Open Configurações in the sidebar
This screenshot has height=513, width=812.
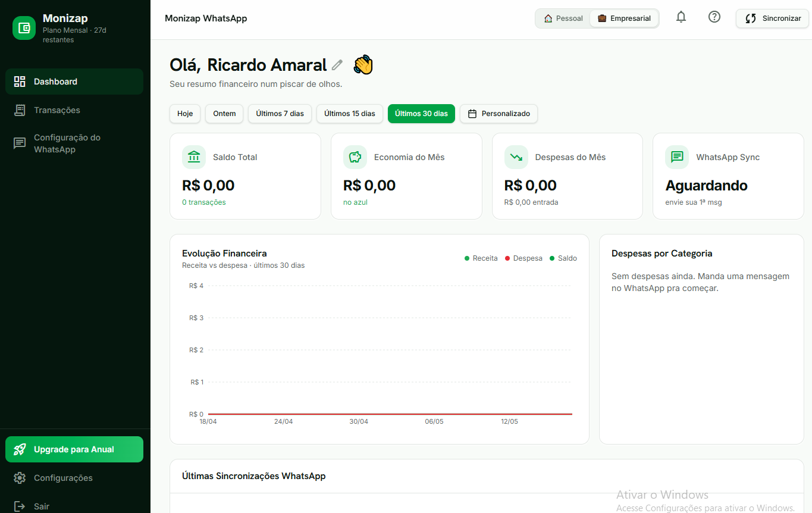tap(74, 478)
